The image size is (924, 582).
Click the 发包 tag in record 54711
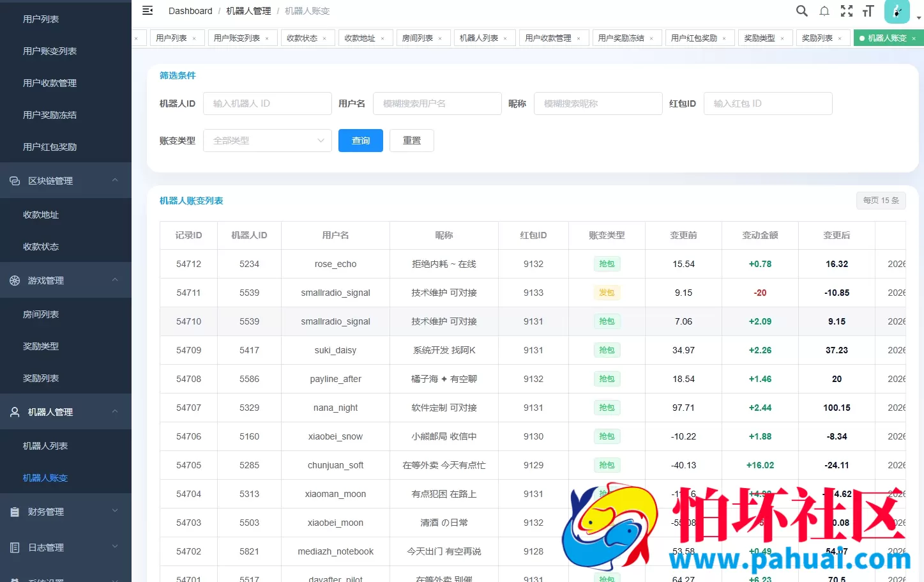click(x=607, y=293)
